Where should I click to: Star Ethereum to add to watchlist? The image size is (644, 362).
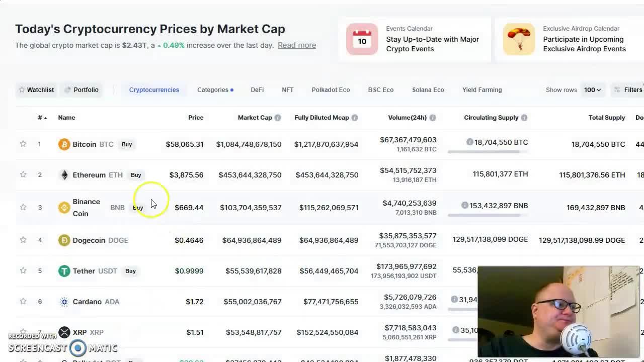pos(23,175)
